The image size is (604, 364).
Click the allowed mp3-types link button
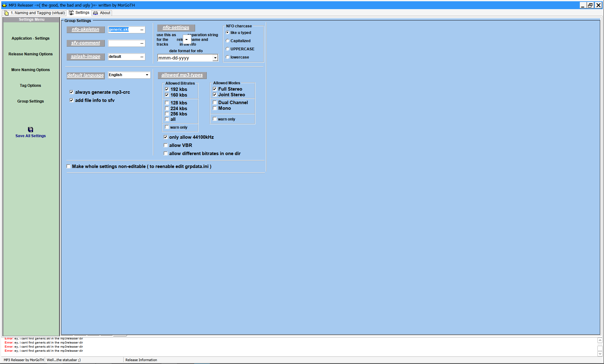182,75
